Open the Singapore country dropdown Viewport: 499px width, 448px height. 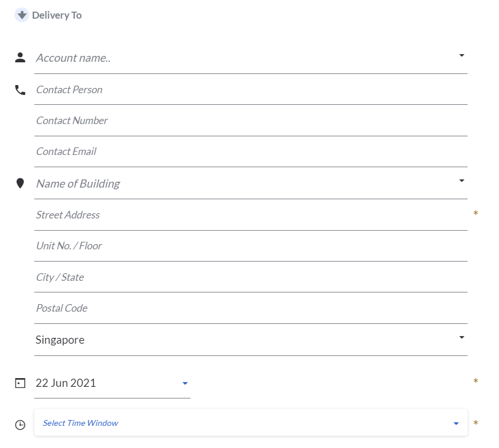[x=461, y=337]
